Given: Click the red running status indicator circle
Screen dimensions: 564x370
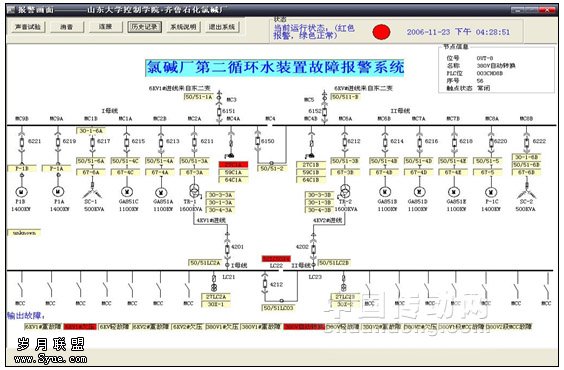Looking at the screenshot, I should click(381, 32).
